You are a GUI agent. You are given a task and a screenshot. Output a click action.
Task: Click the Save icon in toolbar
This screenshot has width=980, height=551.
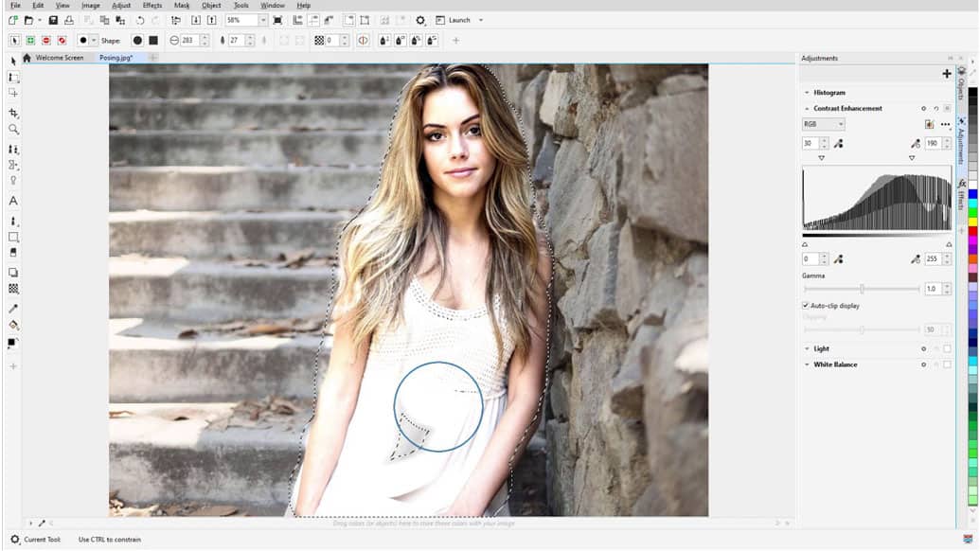click(53, 20)
